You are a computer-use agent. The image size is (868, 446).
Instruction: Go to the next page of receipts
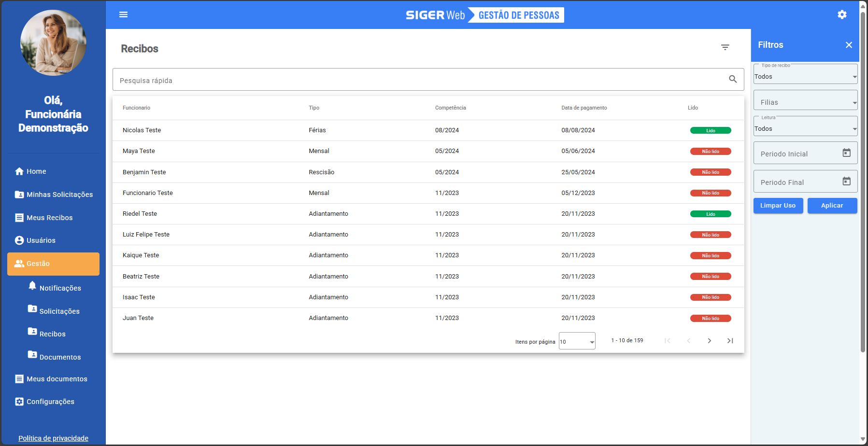(x=709, y=341)
